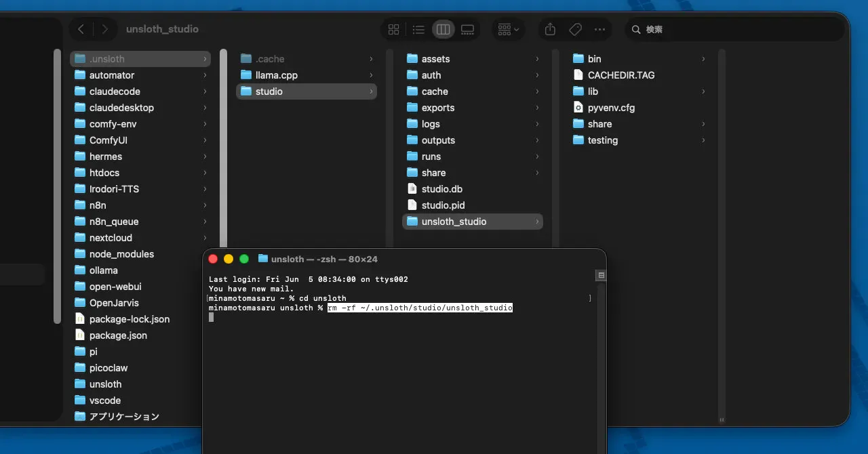Expand the bin folder chevron
This screenshot has height=454, width=868.
coord(703,59)
